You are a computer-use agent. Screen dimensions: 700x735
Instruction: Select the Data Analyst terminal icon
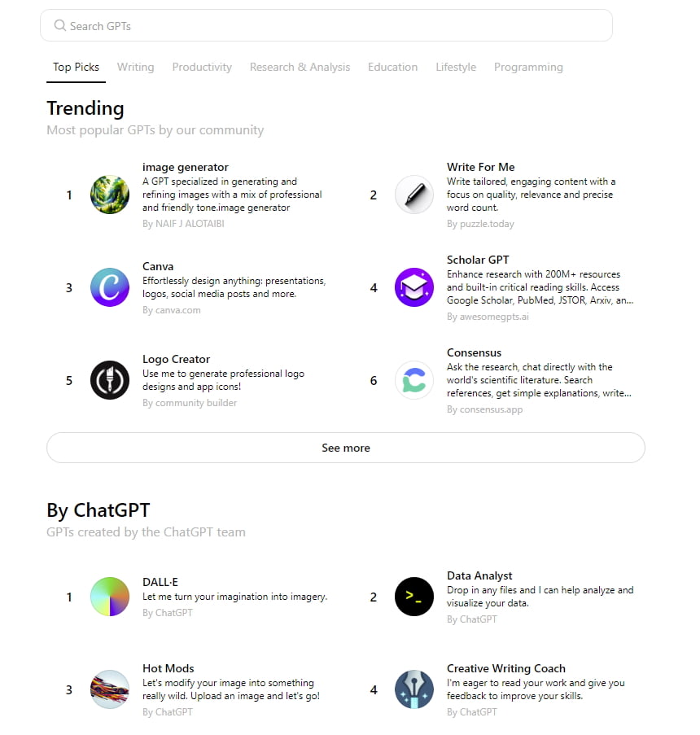[x=414, y=597]
